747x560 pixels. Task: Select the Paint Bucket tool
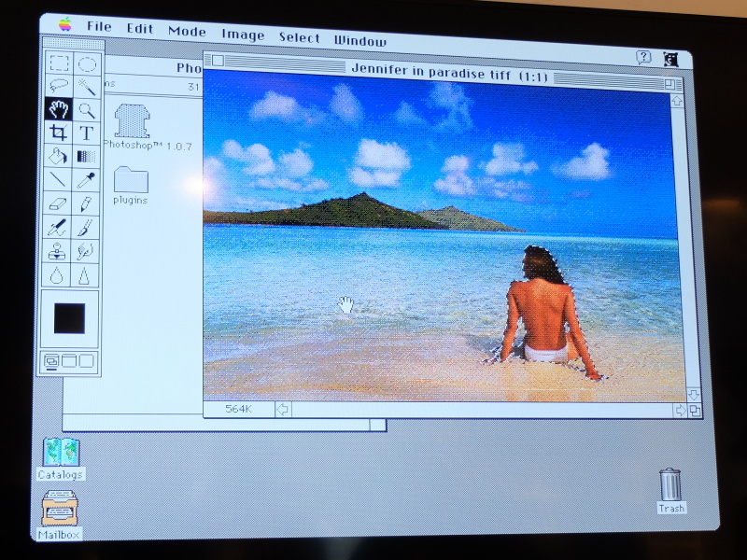(58, 157)
